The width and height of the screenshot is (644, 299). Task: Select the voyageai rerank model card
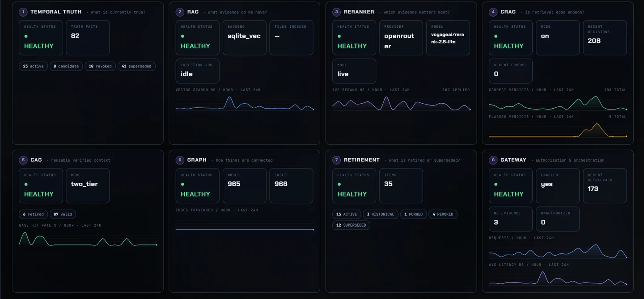tap(448, 38)
